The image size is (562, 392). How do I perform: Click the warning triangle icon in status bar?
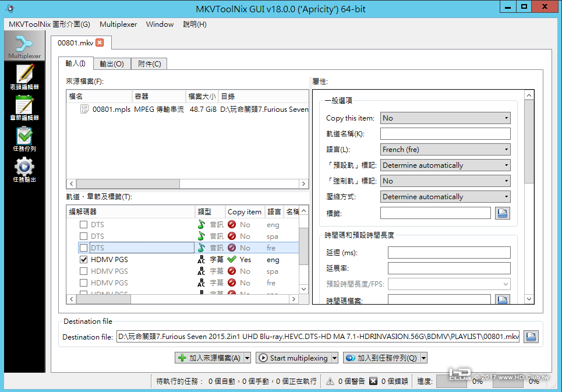[330, 381]
